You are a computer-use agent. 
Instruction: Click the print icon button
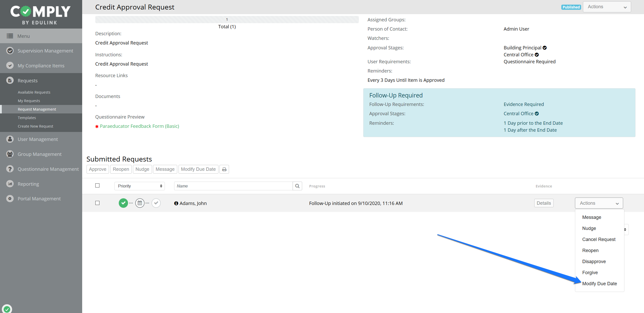point(224,169)
